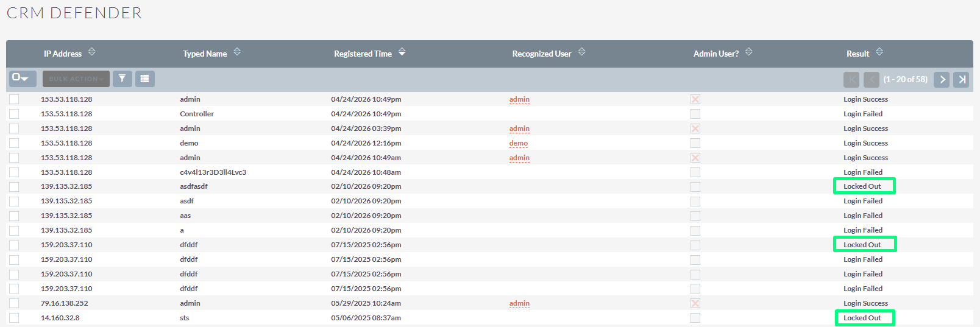Open the select-all checkbox dropdown

22,79
